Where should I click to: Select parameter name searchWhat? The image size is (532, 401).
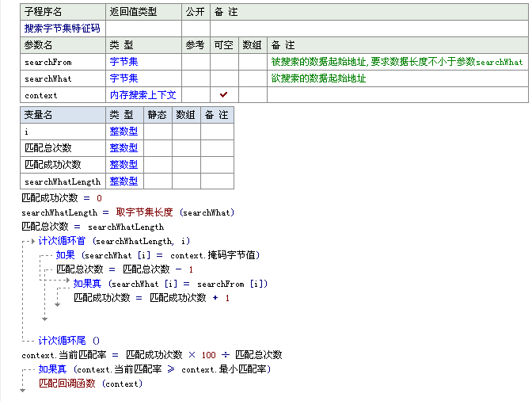[x=47, y=78]
